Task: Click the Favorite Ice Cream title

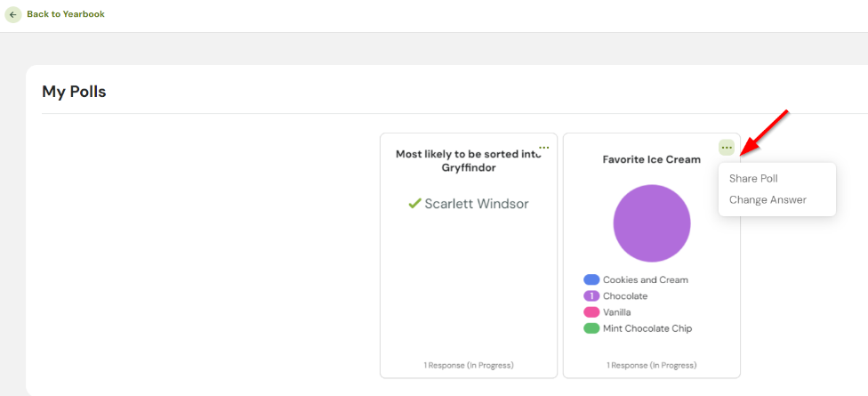Action: 652,160
